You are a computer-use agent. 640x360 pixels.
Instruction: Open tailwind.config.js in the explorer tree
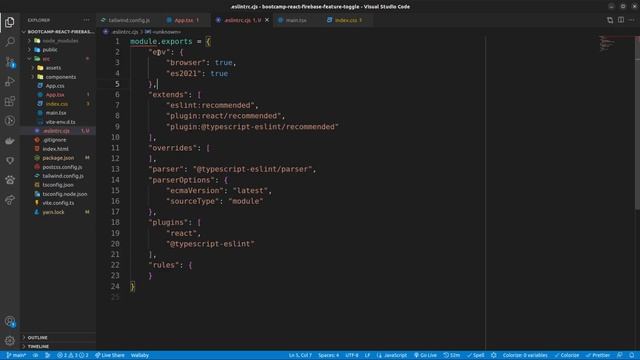(59, 176)
